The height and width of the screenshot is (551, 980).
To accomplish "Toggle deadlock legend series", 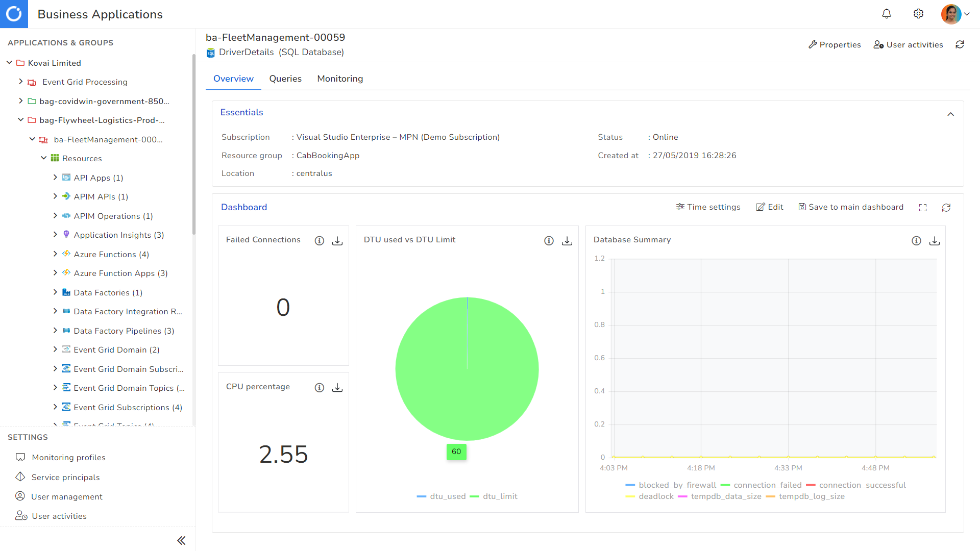I will coord(650,496).
